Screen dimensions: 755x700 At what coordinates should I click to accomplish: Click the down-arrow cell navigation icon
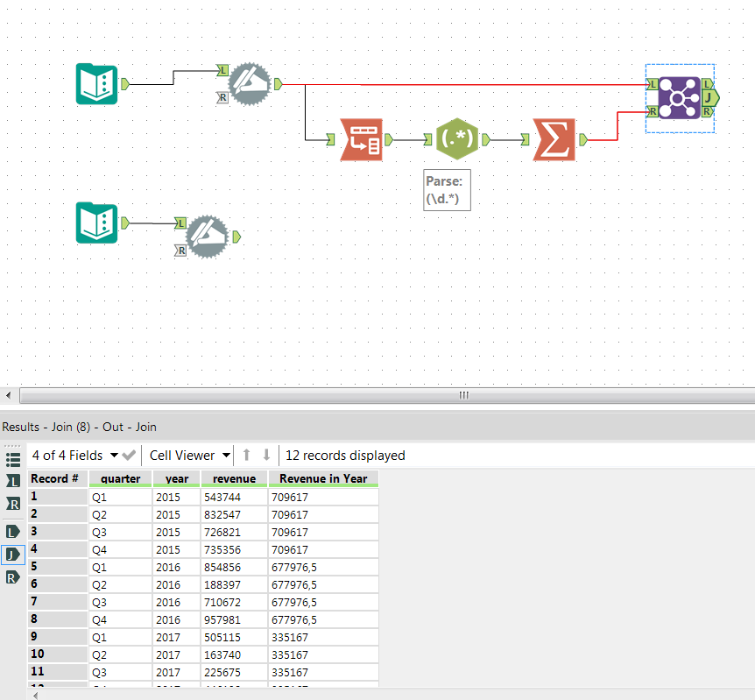pyautogui.click(x=266, y=455)
